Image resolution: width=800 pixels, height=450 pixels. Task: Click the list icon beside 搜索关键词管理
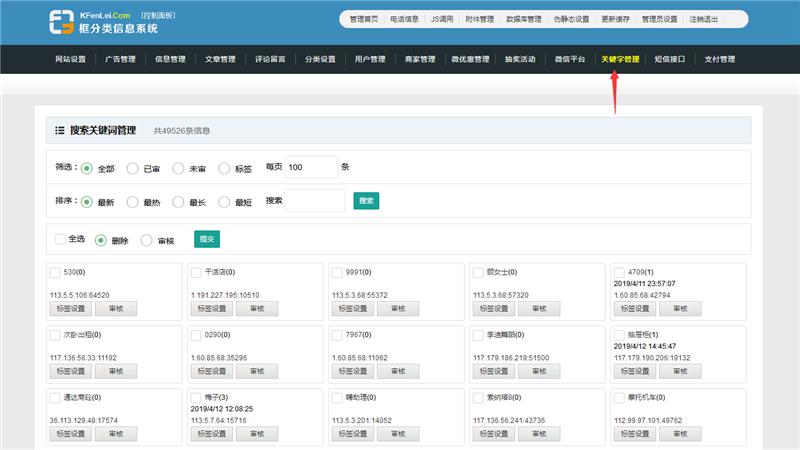click(x=59, y=130)
